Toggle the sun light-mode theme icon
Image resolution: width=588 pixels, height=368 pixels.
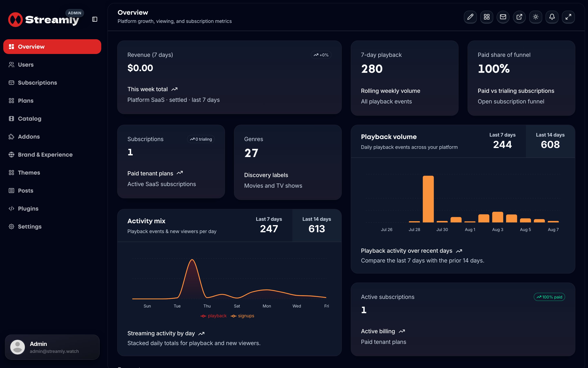[x=536, y=17]
